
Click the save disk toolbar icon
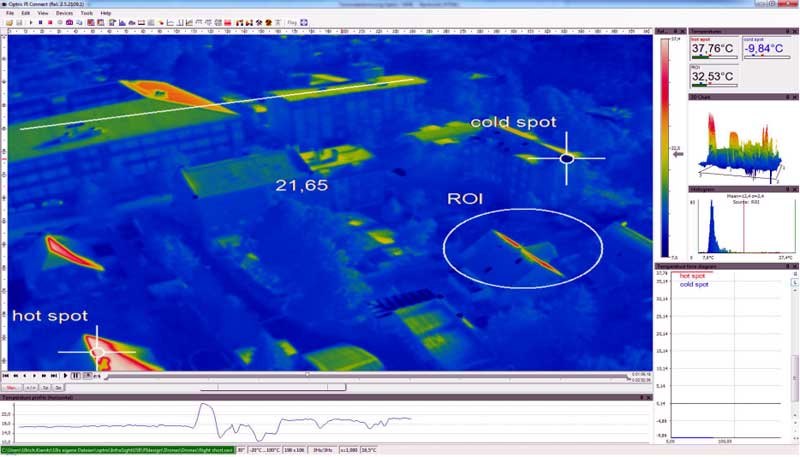(19, 22)
